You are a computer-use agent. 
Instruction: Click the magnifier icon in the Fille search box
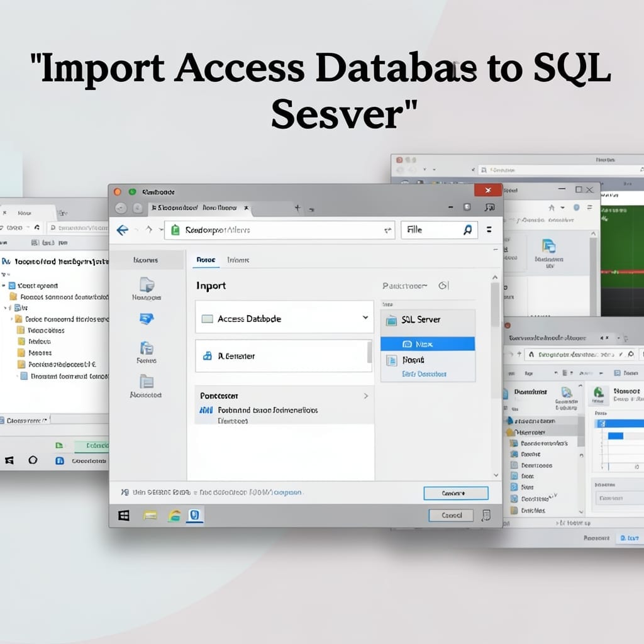click(x=467, y=230)
